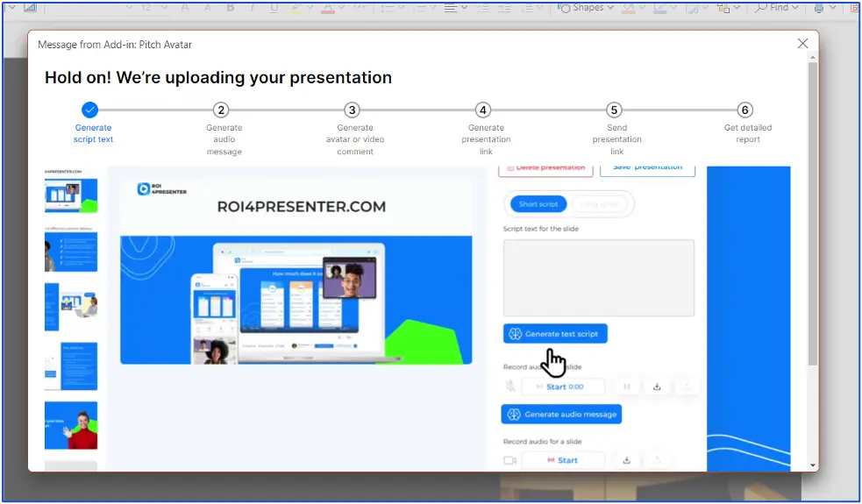This screenshot has height=504, width=862.
Task: Switch to the Long script option
Action: pos(598,204)
